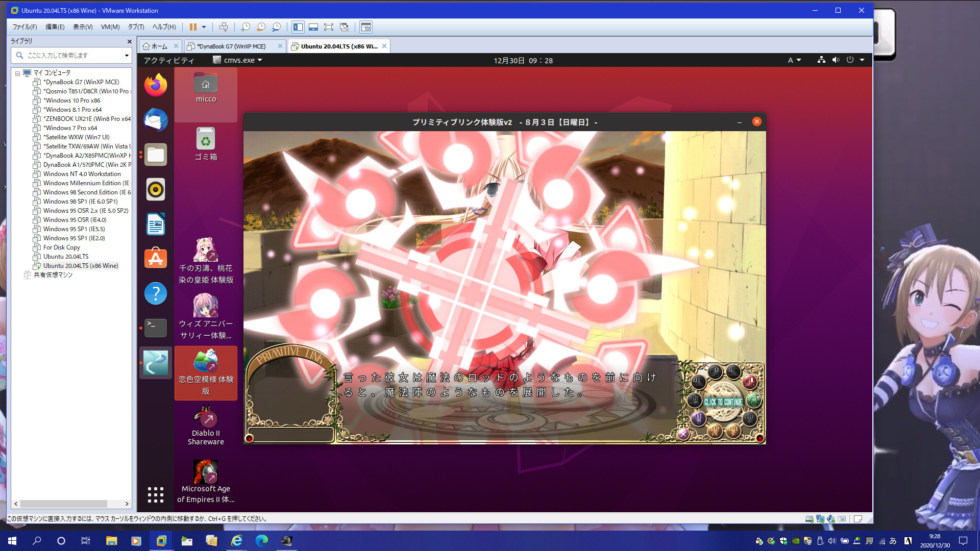Open the Help icon in Ubuntu dock

coord(156,293)
